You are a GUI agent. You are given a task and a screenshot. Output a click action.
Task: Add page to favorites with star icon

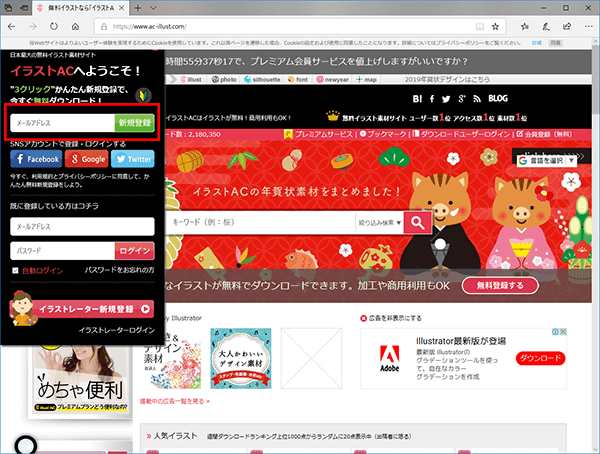pos(496,26)
